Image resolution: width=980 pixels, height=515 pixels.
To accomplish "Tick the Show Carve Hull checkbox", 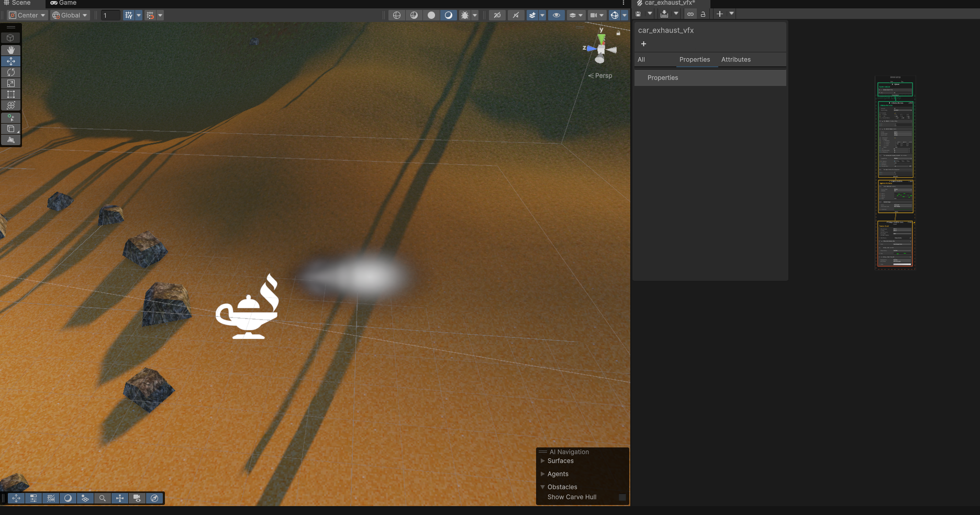I will click(x=622, y=497).
